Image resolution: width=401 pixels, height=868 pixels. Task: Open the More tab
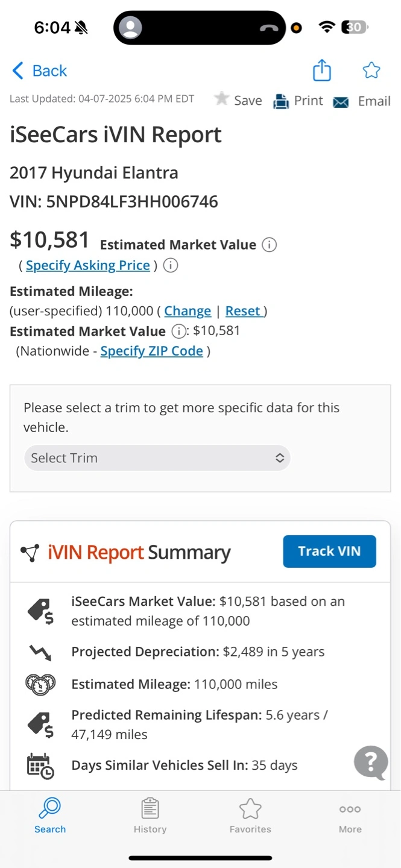pyautogui.click(x=350, y=816)
